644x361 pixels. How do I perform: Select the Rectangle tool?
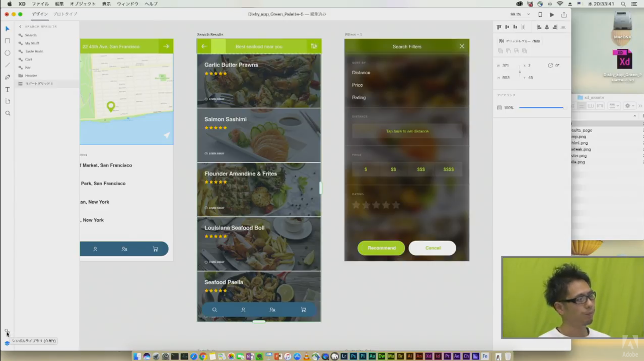pos(8,41)
